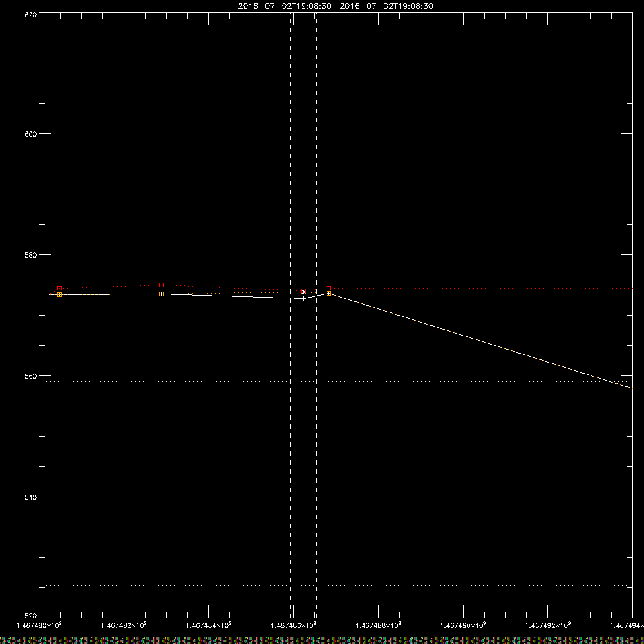Select the y-axis label 540

[x=31, y=497]
